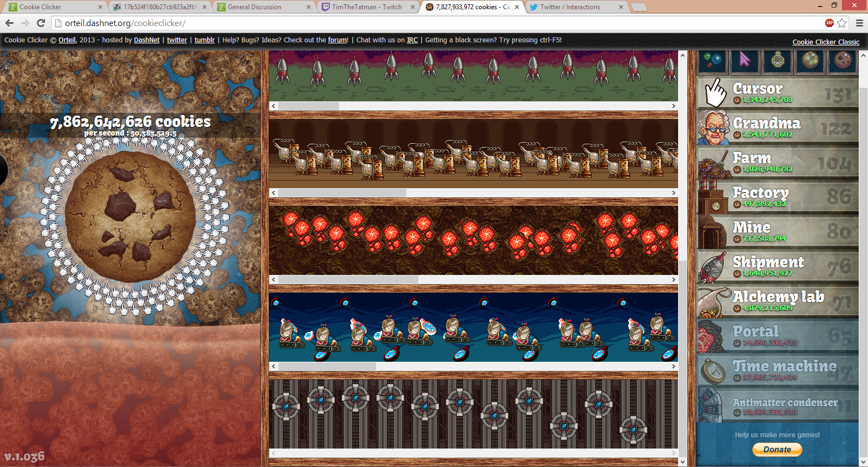Click the portal row scrollbar thumb

[348, 279]
